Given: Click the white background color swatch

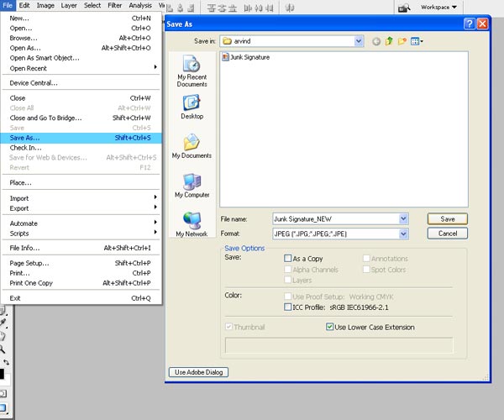Looking at the screenshot, I should 8,381.
